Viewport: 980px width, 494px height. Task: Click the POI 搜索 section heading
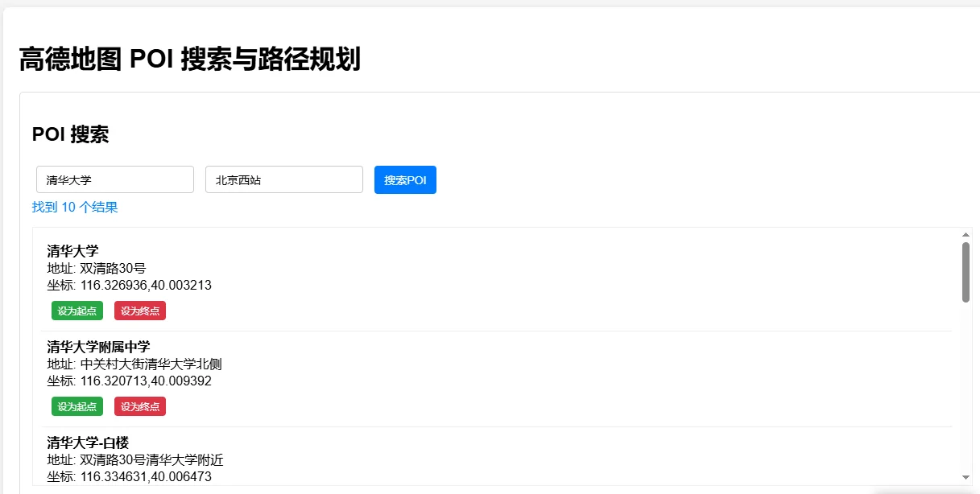pyautogui.click(x=70, y=134)
